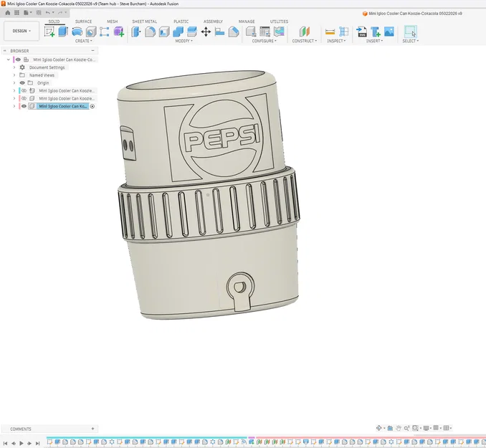The height and width of the screenshot is (448, 486).
Task: Click the Theme table icon in Configure
Action: (279, 32)
